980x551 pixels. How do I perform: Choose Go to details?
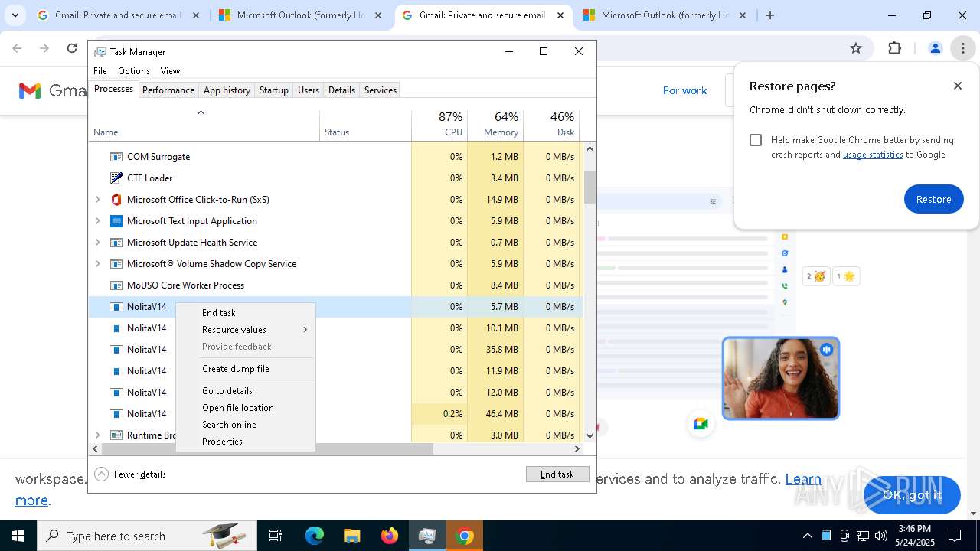pyautogui.click(x=246, y=391)
